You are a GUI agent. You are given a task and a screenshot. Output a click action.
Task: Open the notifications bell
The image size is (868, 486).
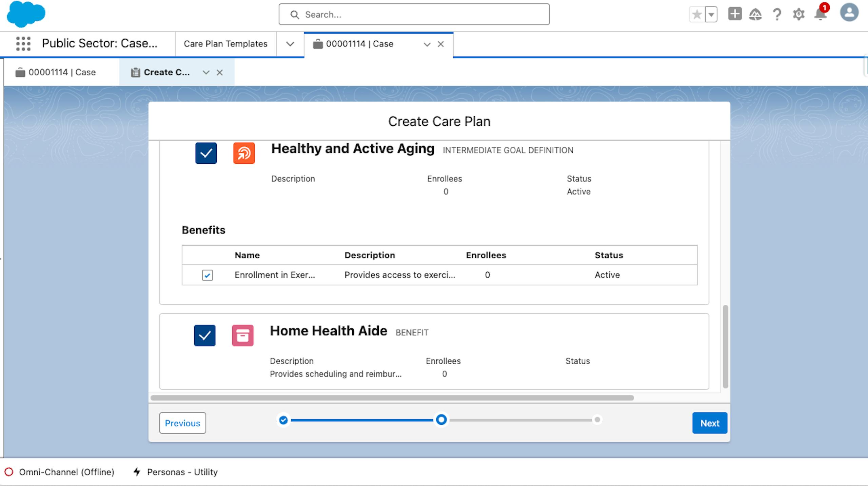click(821, 14)
